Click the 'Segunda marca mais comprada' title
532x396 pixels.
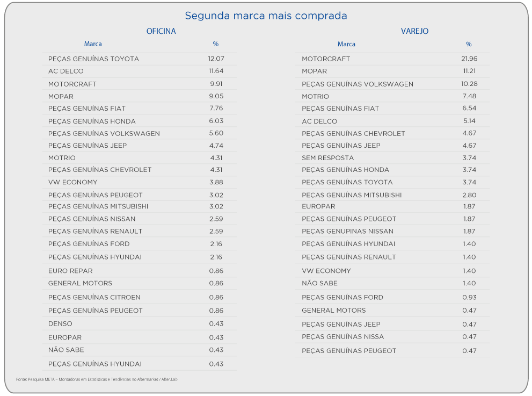pyautogui.click(x=266, y=16)
